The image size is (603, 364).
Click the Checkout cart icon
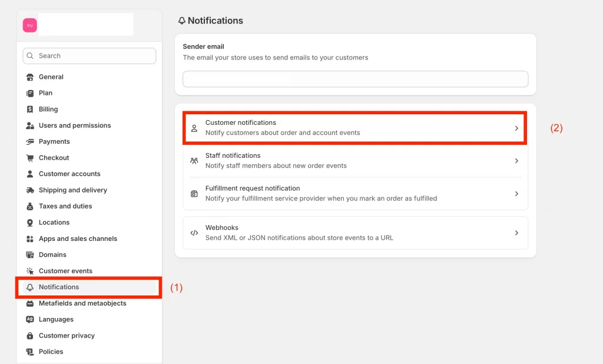tap(30, 158)
